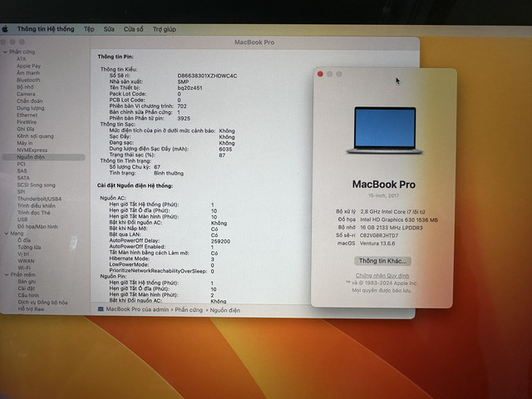Select Dung lượng in the sidebar
This screenshot has width=532, height=399.
[x=31, y=108]
